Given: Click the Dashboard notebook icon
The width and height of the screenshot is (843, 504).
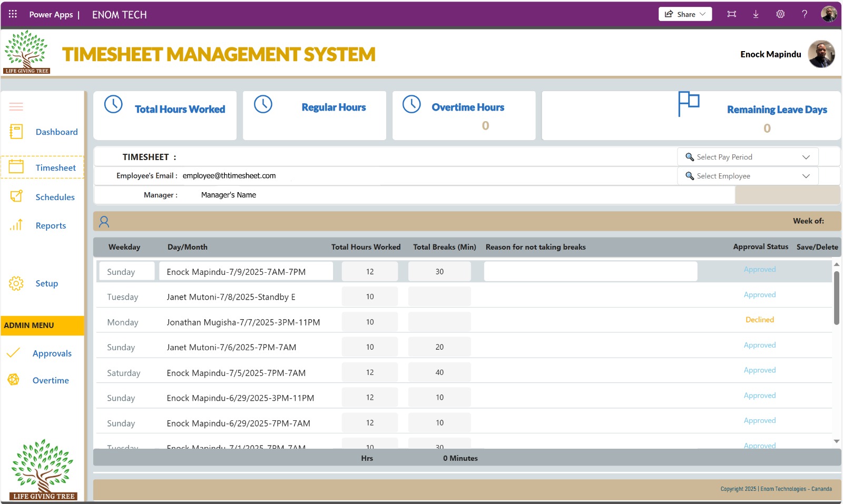Looking at the screenshot, I should point(16,132).
